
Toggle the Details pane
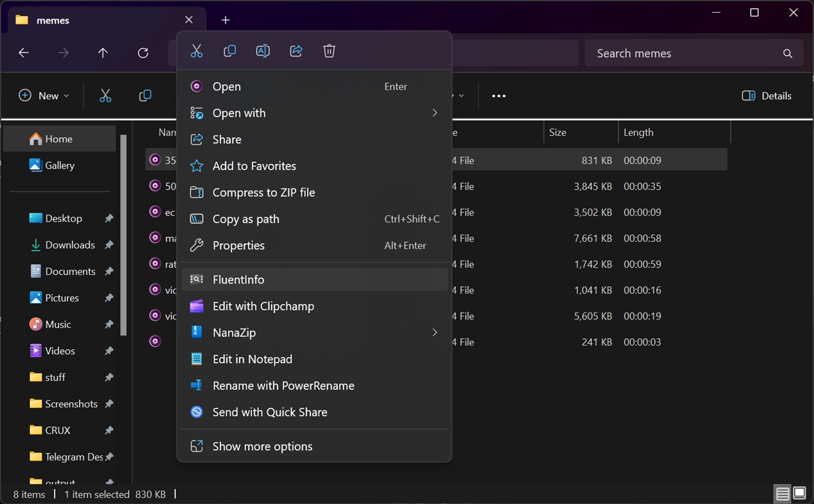point(767,96)
